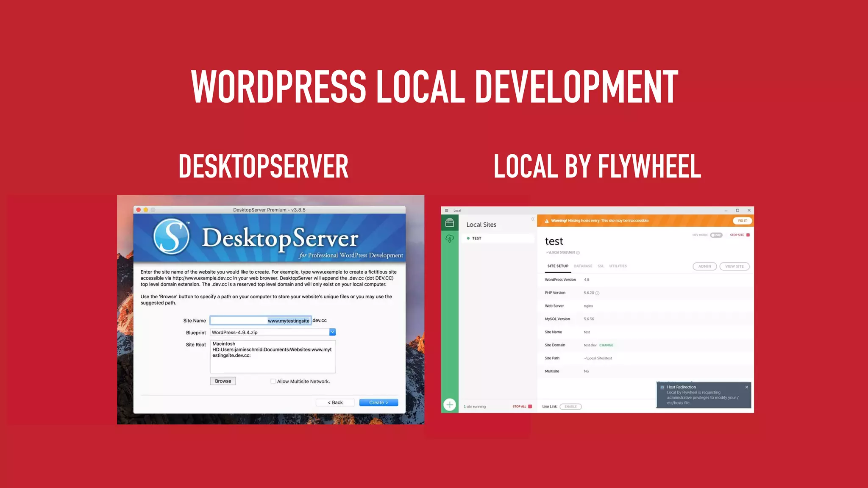Click the red stop square beside STOP SITE
The image size is (868, 488).
(x=748, y=235)
